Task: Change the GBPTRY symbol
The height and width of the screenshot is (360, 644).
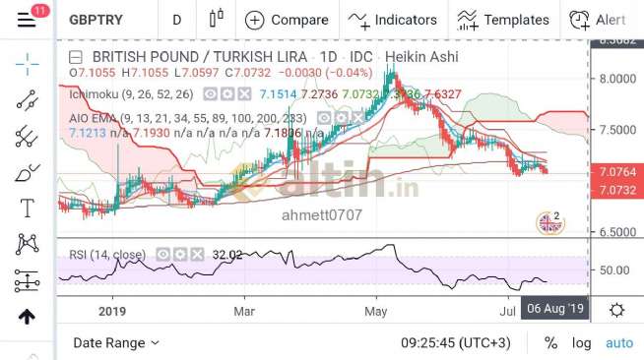Action: pos(96,20)
